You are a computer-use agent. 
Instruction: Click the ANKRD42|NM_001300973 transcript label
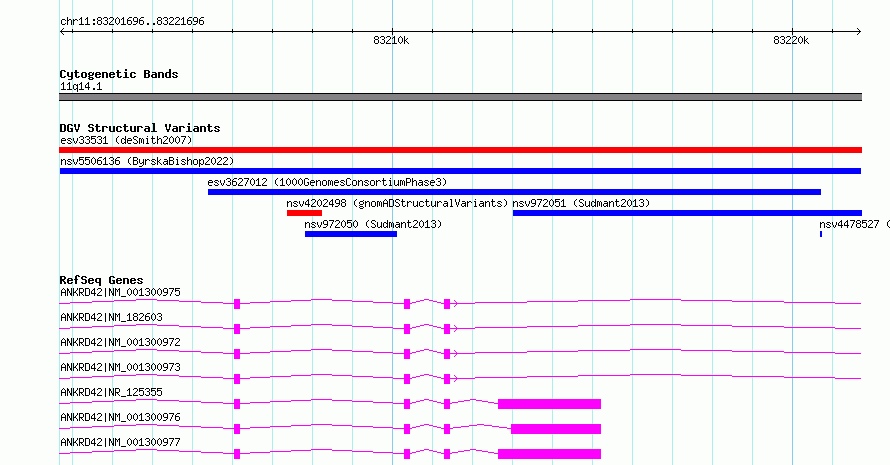pos(120,367)
